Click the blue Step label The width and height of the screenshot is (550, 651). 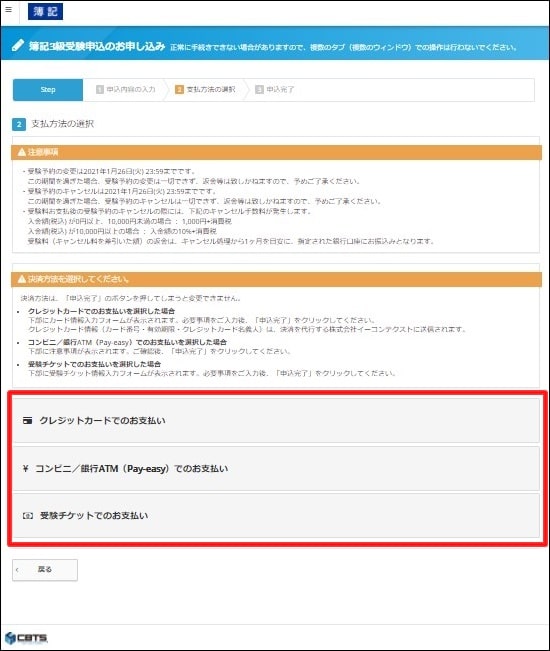pyautogui.click(x=48, y=90)
